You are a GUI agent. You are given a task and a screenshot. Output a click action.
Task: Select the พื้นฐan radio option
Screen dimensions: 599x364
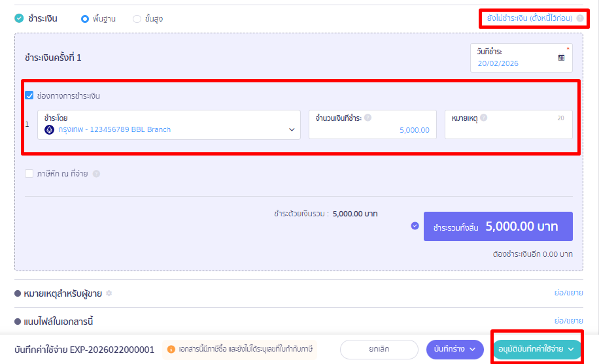point(84,19)
